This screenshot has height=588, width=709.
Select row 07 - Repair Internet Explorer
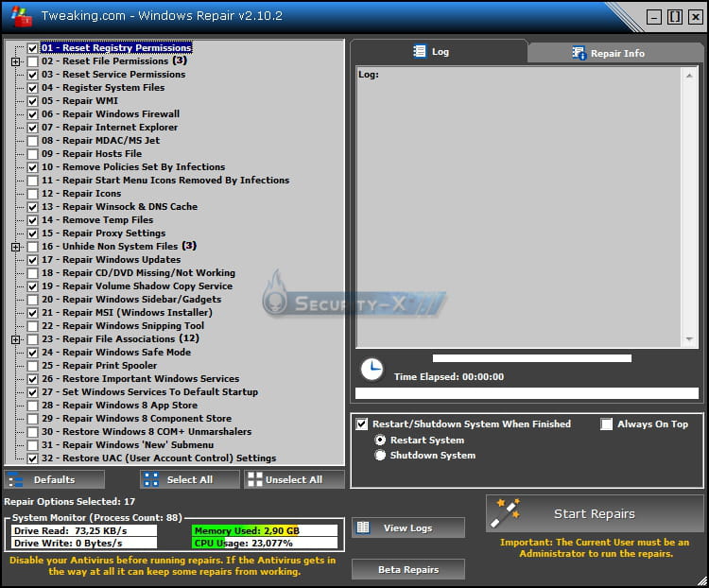pyautogui.click(x=110, y=127)
